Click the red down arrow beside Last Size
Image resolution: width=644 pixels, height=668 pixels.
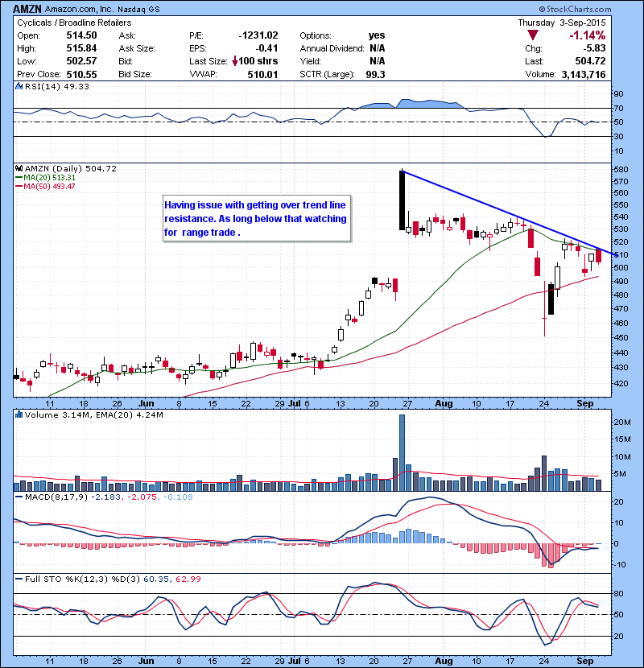pyautogui.click(x=234, y=61)
